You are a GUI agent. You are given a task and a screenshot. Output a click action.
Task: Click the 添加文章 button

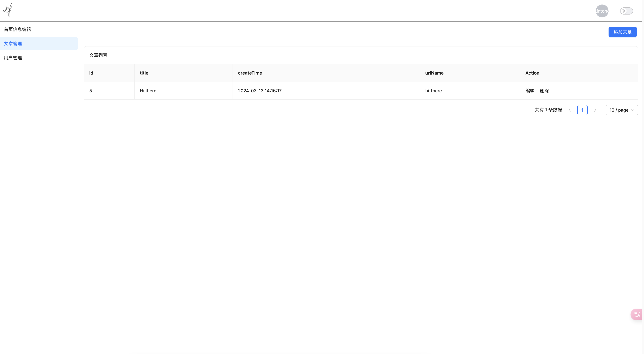pyautogui.click(x=622, y=32)
